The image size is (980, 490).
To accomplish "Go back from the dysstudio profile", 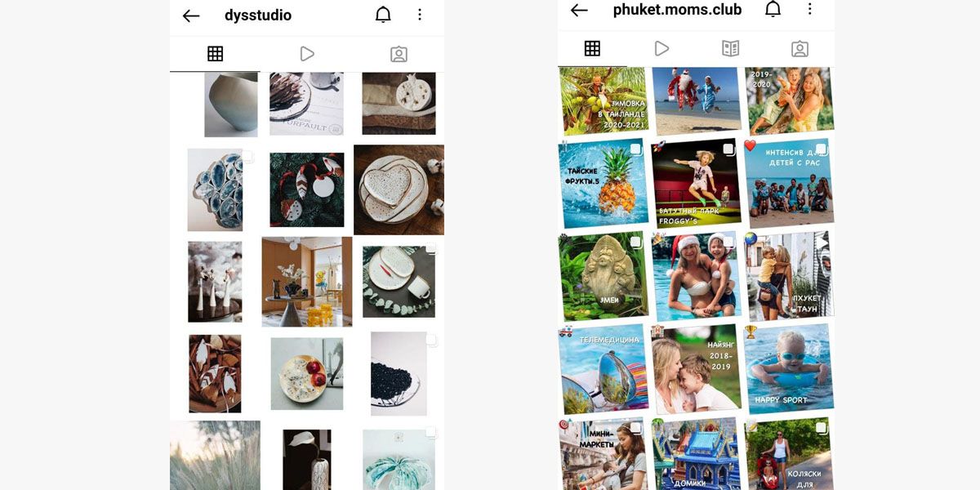I will [x=191, y=16].
